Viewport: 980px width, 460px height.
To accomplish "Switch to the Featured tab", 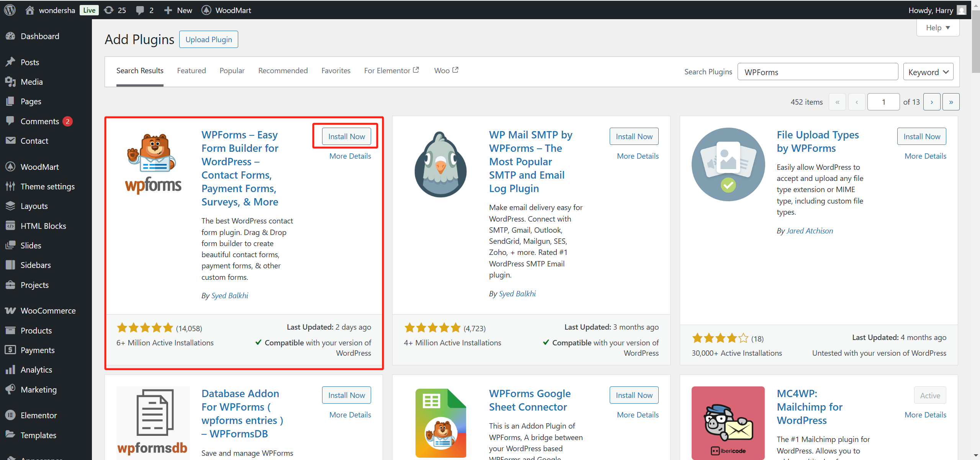I will click(x=191, y=71).
